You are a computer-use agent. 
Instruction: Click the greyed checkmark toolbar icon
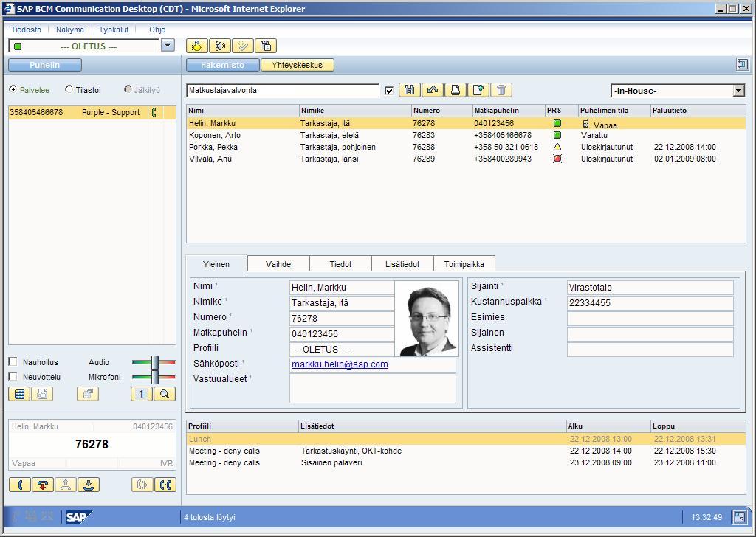[243, 46]
